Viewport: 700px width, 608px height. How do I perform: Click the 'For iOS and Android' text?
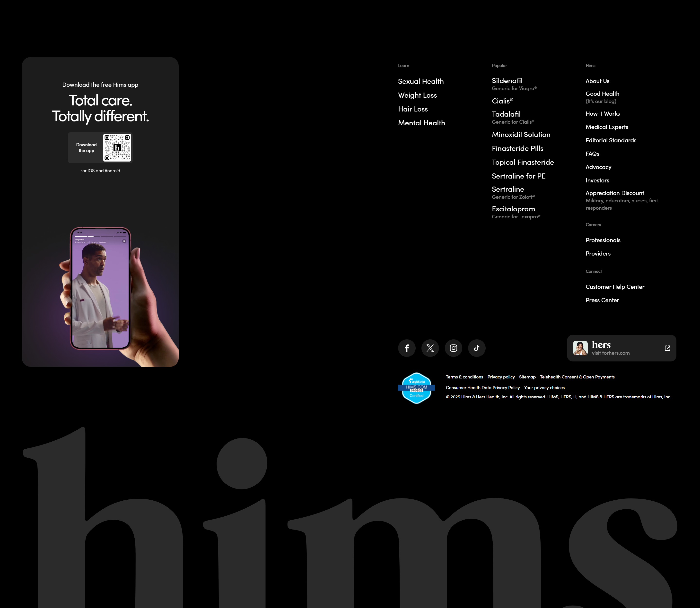(x=100, y=171)
